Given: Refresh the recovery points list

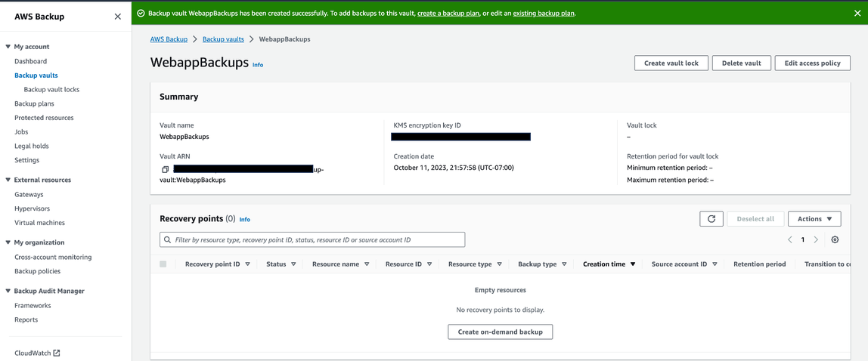Looking at the screenshot, I should 711,219.
